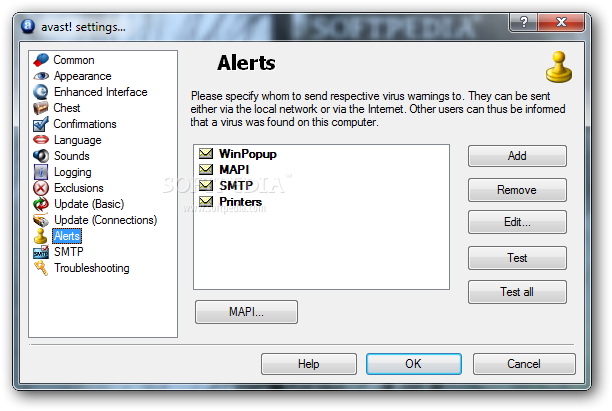612x411 pixels.
Task: Click the Troubleshooting keys icon
Action: pos(41,268)
